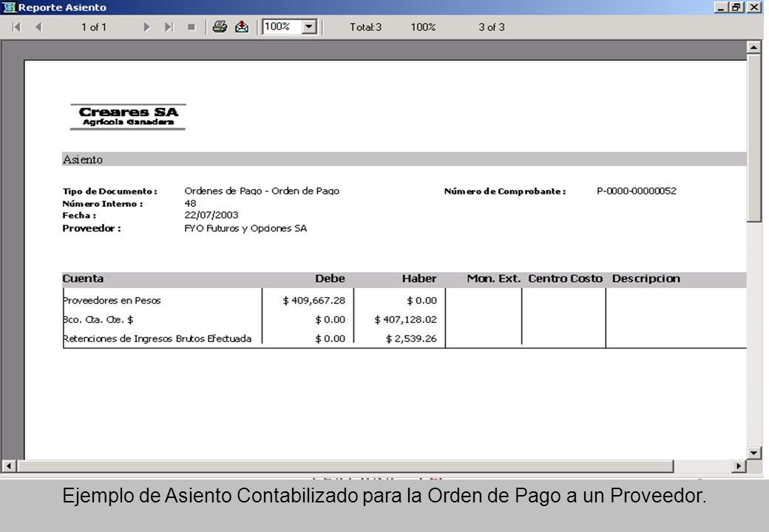Image resolution: width=769 pixels, height=532 pixels.
Task: Click the 'Cuenta' column header
Action: [x=83, y=279]
